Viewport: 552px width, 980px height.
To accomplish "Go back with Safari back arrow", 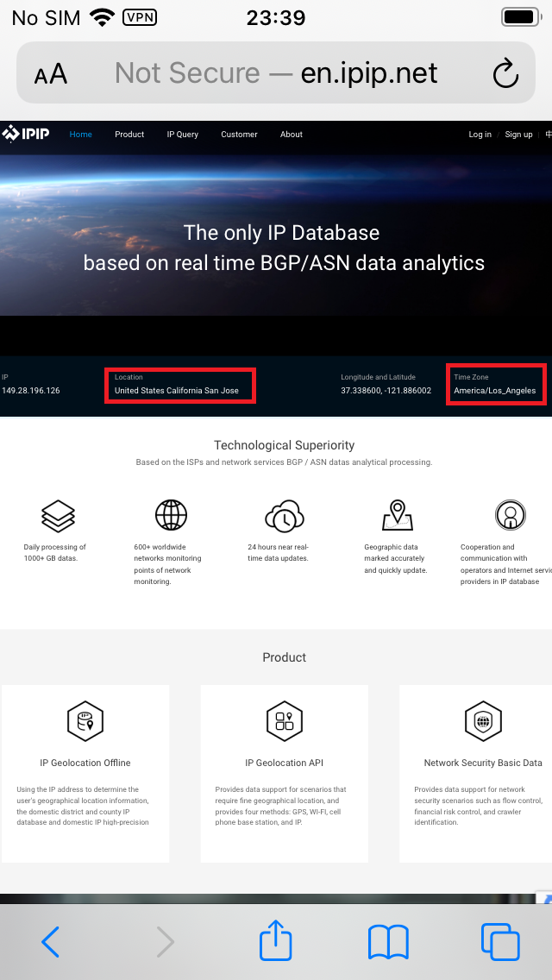I will [x=51, y=942].
